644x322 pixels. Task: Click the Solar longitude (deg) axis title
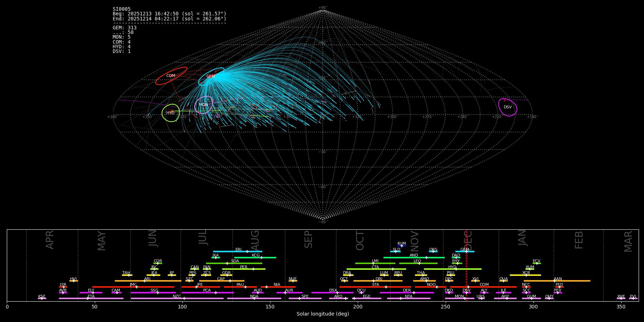323,314
